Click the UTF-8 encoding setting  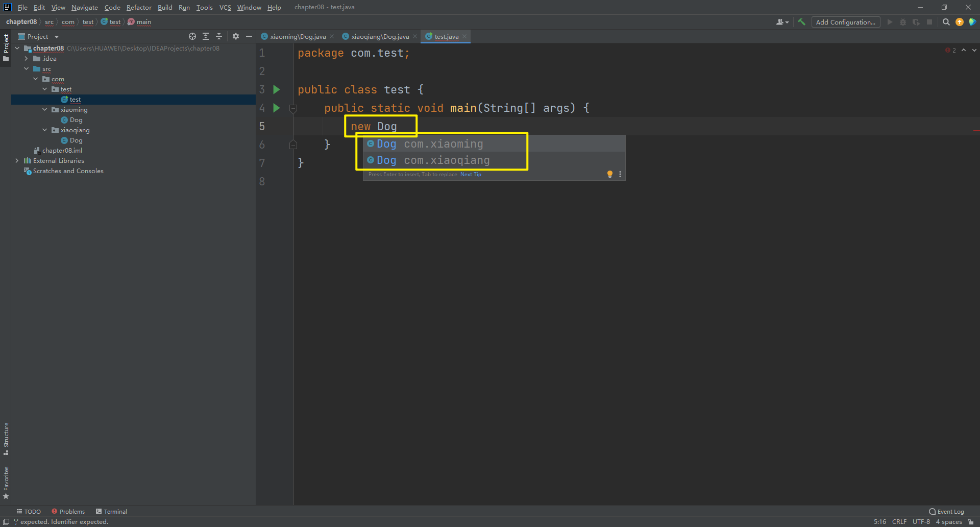921,521
